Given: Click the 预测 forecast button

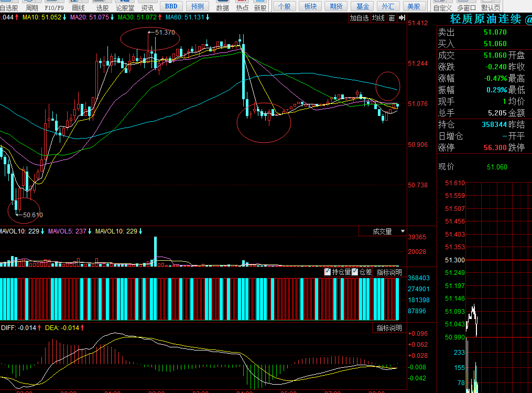Looking at the screenshot, I should (x=198, y=6).
